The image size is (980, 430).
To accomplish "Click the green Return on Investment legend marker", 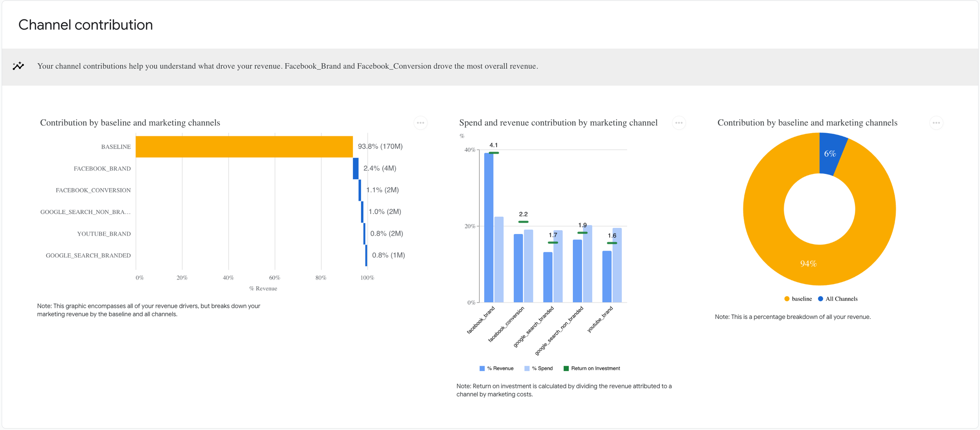I will pos(566,368).
